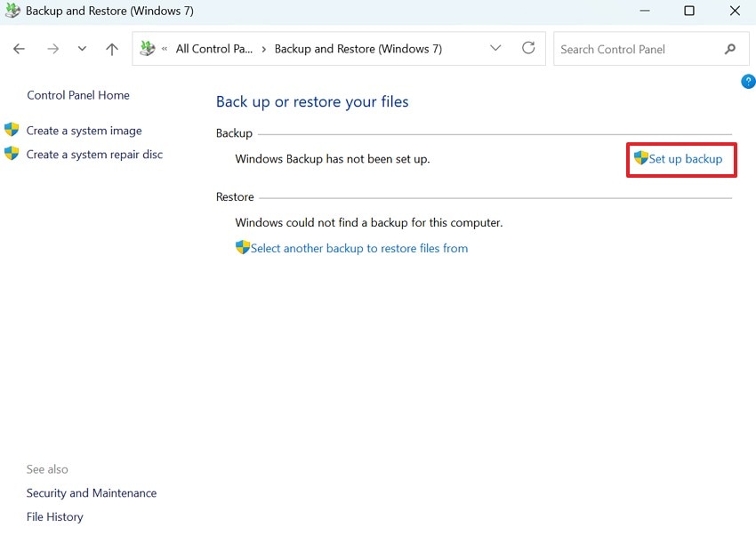
Task: Click Create a system image link
Action: (x=84, y=131)
